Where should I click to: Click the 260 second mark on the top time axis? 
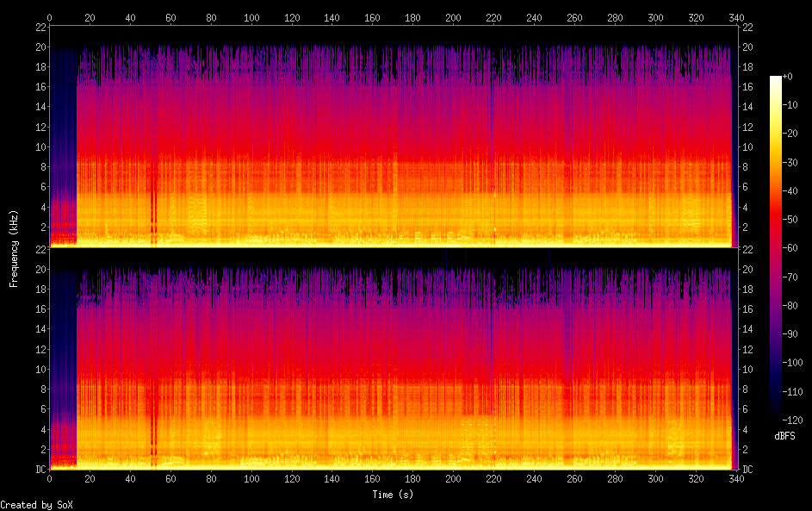coord(574,16)
